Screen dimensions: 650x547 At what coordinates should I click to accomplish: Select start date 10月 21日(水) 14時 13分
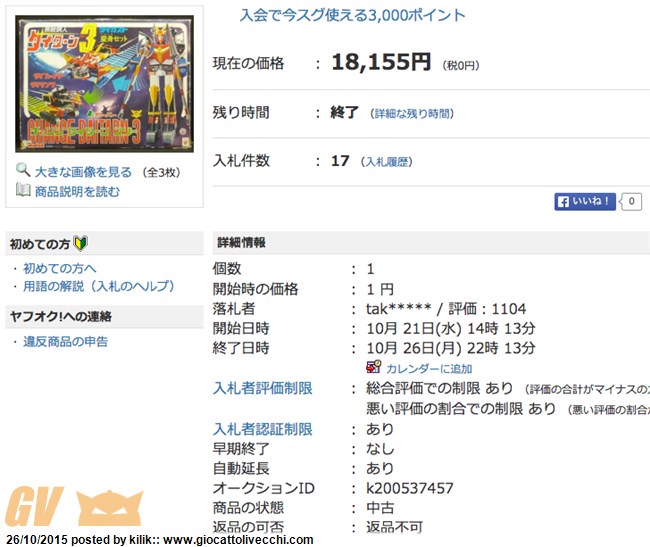pos(451,329)
